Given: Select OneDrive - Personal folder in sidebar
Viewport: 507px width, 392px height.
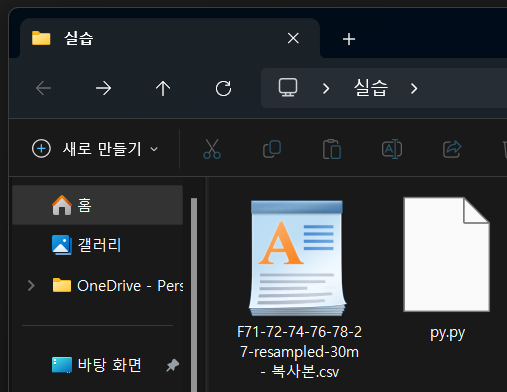Looking at the screenshot, I should tap(117, 286).
